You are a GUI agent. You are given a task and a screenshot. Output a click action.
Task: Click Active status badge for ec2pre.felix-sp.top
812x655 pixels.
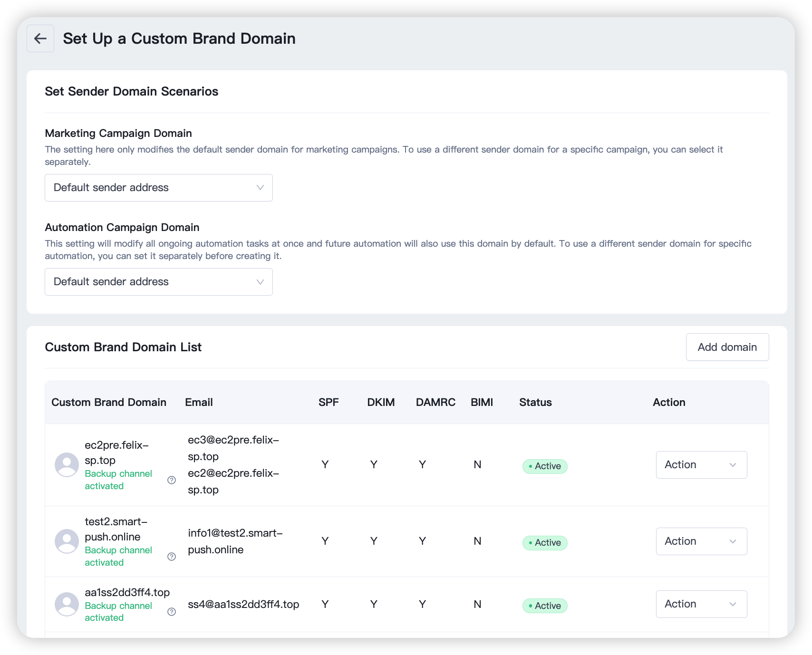point(545,466)
